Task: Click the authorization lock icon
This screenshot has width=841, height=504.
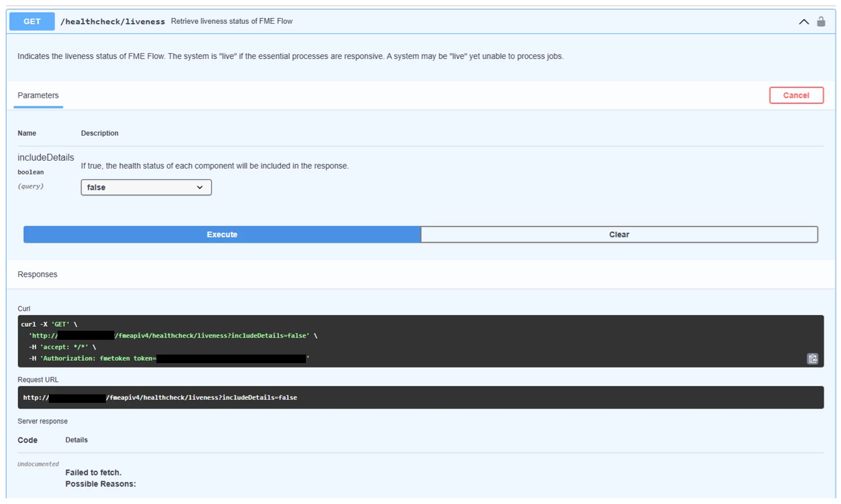Action: click(x=821, y=22)
